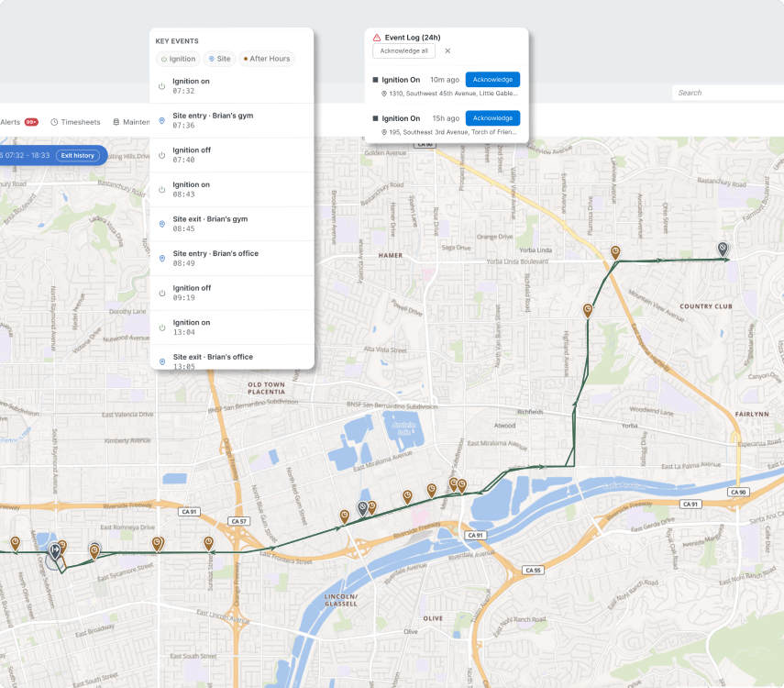Image resolution: width=784 pixels, height=688 pixels.
Task: Click the location pin icon beside Site entry Brian's gym
Action: pos(162,120)
